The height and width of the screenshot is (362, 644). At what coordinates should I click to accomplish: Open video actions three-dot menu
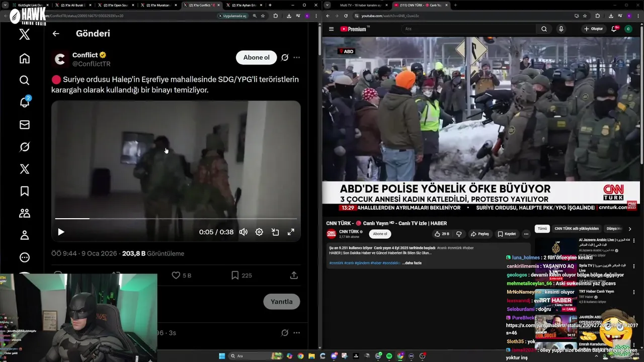[x=526, y=234]
